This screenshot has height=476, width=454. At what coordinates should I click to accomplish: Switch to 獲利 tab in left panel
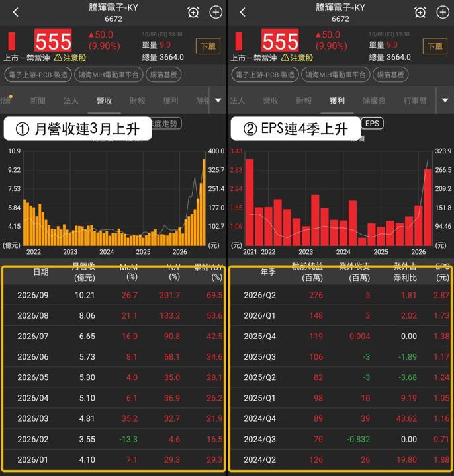[171, 100]
